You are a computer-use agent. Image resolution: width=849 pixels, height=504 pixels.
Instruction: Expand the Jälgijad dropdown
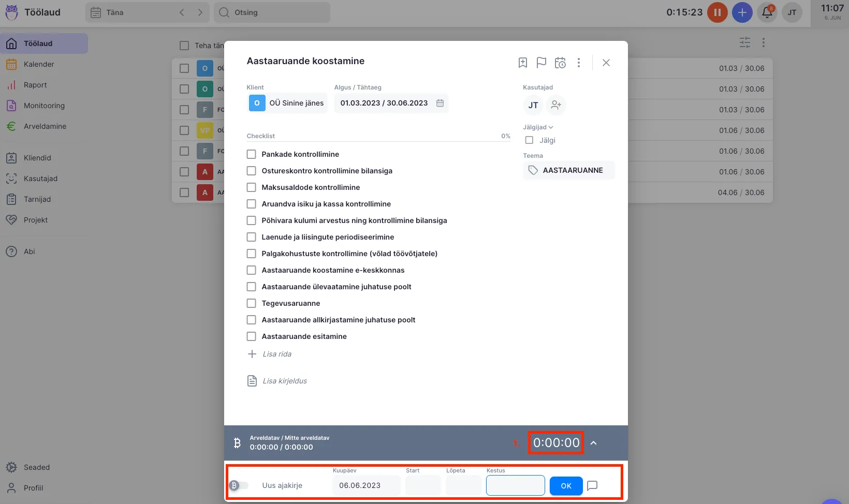tap(538, 127)
